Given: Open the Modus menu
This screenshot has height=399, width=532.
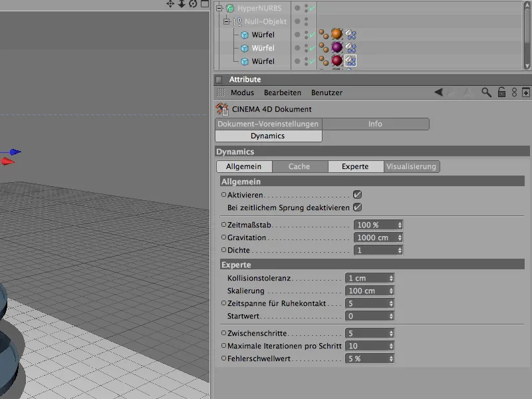Looking at the screenshot, I should coord(242,92).
